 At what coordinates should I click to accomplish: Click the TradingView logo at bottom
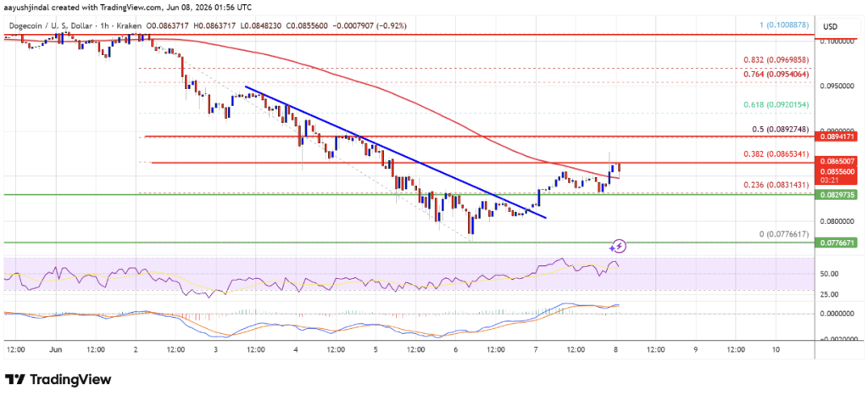pyautogui.click(x=58, y=380)
